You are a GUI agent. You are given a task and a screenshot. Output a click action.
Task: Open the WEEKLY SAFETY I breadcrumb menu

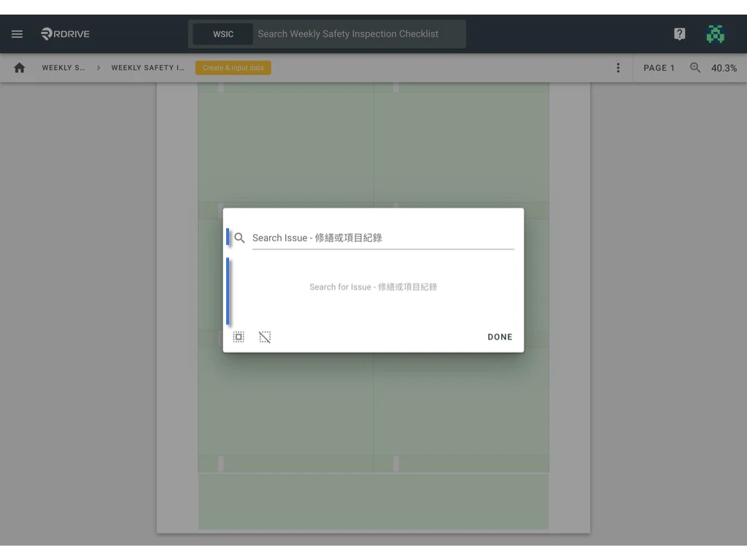[149, 67]
